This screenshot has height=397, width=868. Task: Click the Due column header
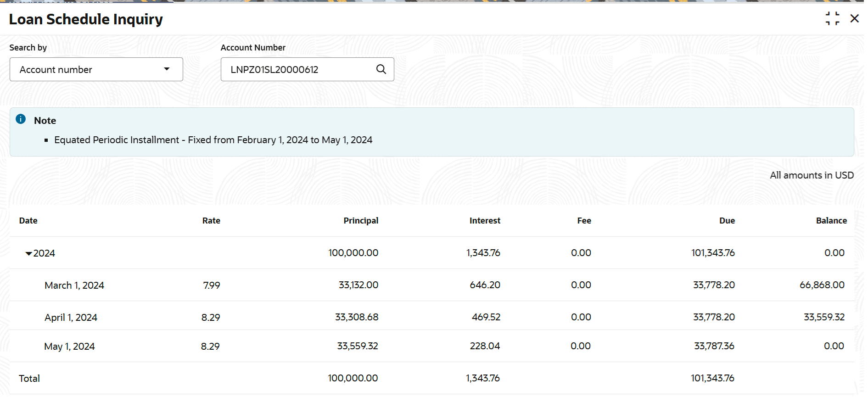727,221
